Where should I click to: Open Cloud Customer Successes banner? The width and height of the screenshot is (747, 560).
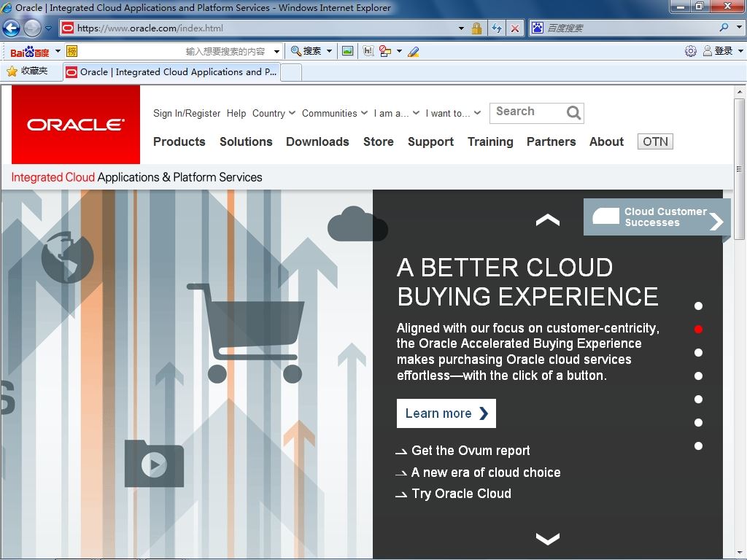pos(657,217)
